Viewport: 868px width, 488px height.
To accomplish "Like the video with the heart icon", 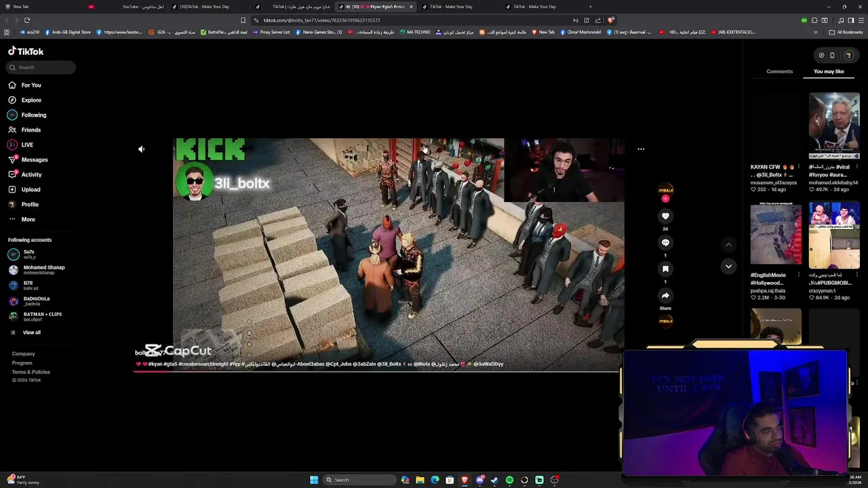I will point(665,216).
